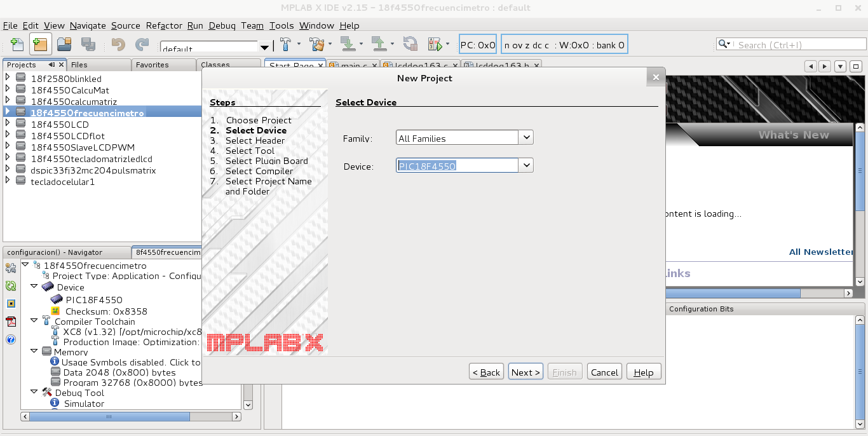The width and height of the screenshot is (868, 436).
Task: Expand the tecladocelular1 project node
Action: coord(8,181)
